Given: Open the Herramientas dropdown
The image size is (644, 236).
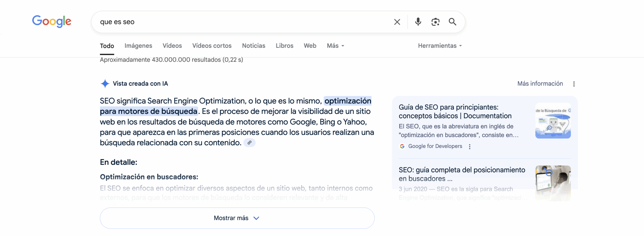Looking at the screenshot, I should point(440,46).
